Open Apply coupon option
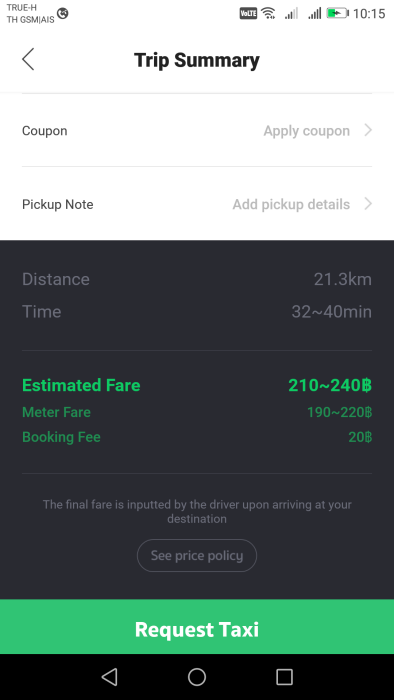394x700 pixels. click(307, 131)
